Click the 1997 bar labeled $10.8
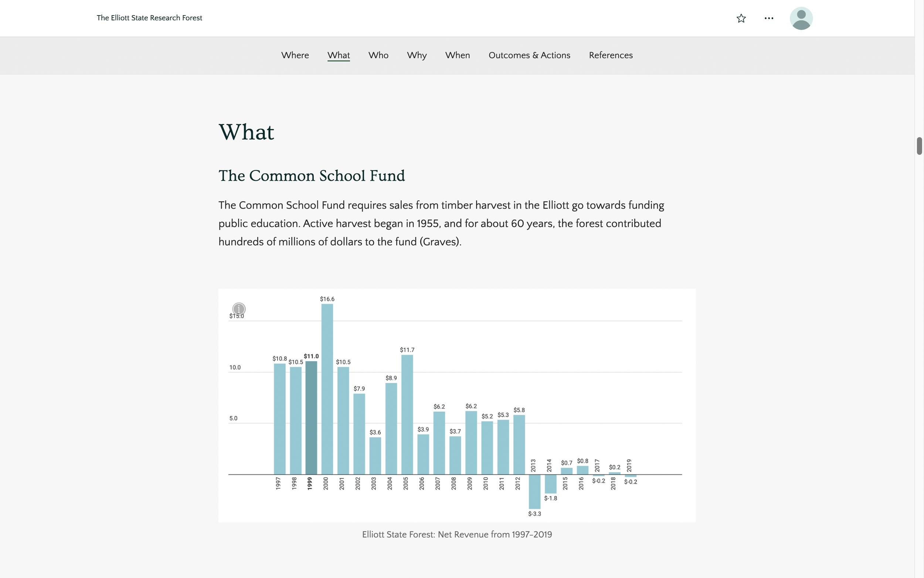The height and width of the screenshot is (578, 924). 280,419
